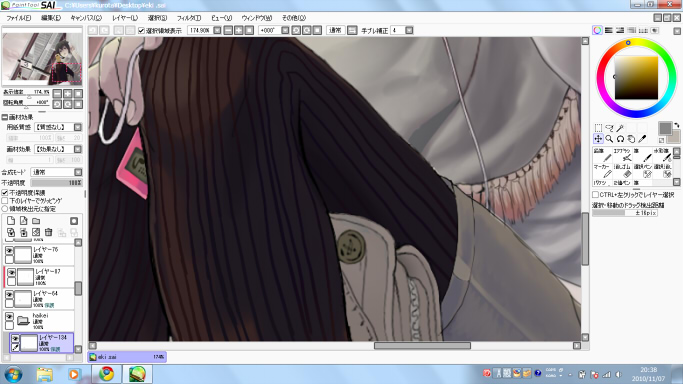Screen dimensions: 683x384
Task: Open the blending mode (合成モード) dropdown
Action: [x=78, y=172]
